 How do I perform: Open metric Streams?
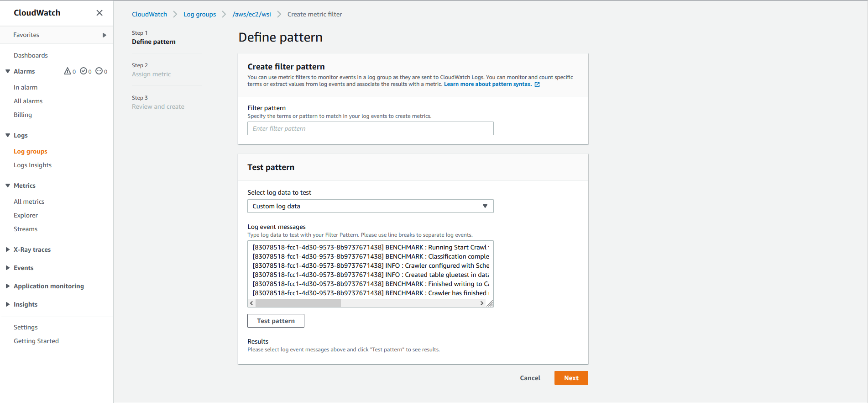click(26, 229)
